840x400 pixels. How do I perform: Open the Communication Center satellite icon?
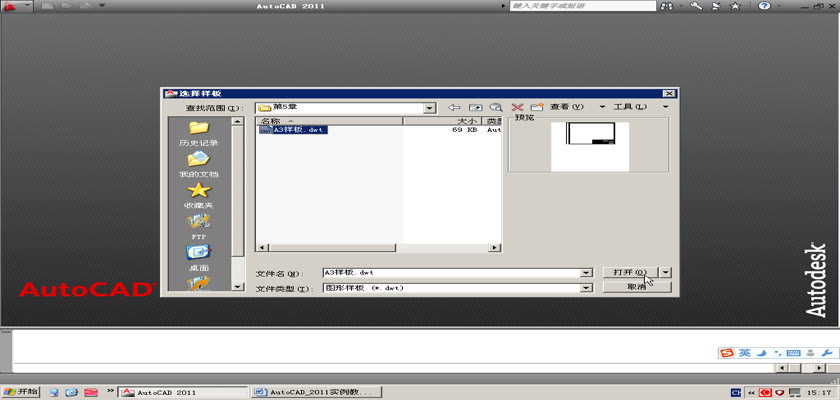click(x=716, y=6)
